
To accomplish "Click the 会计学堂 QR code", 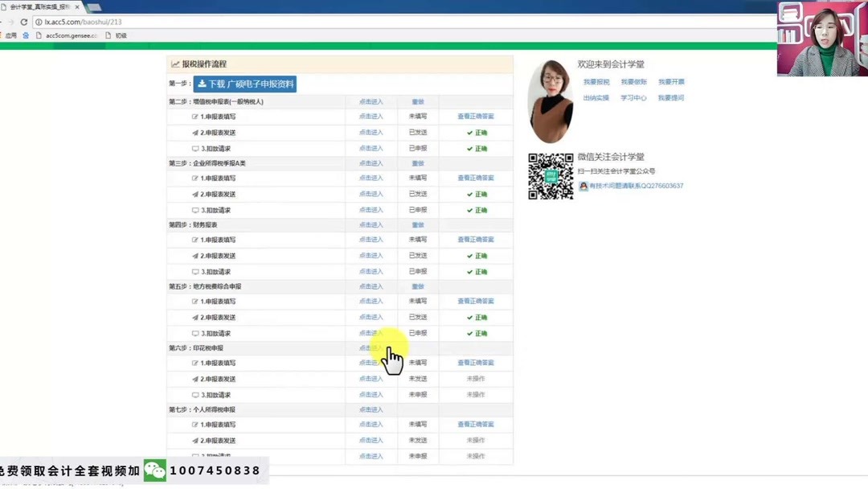I will pos(553,177).
